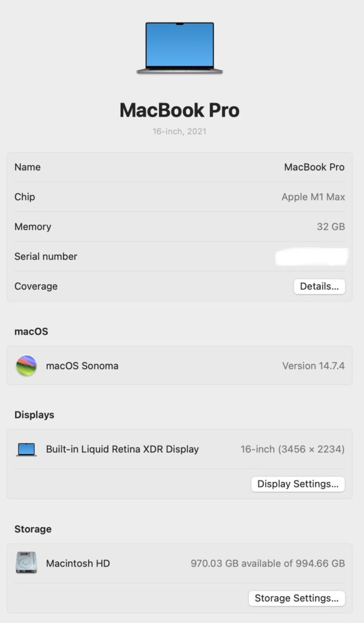Open Storage Settings
The height and width of the screenshot is (623, 364).
click(297, 598)
